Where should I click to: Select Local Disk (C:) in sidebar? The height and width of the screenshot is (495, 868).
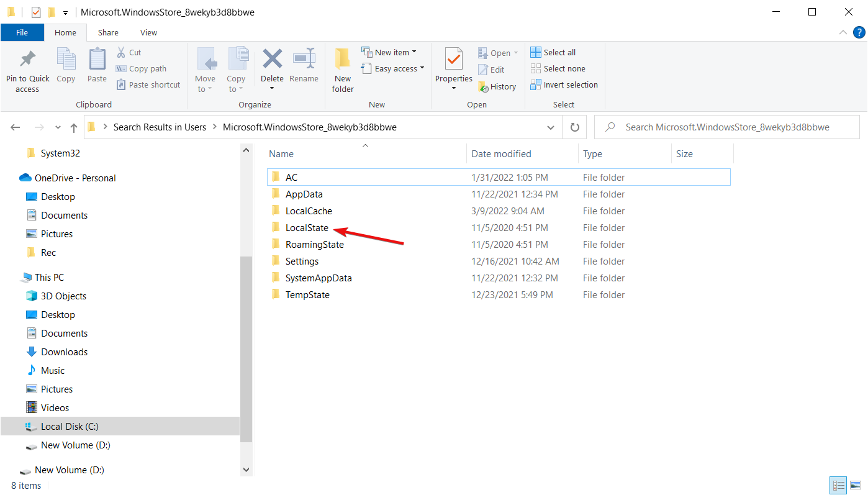pos(120,426)
